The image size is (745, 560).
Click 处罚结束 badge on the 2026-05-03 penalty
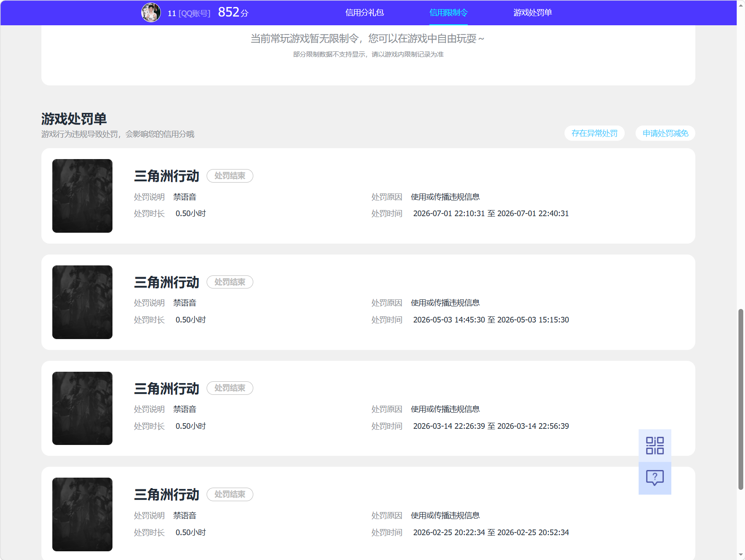point(230,282)
